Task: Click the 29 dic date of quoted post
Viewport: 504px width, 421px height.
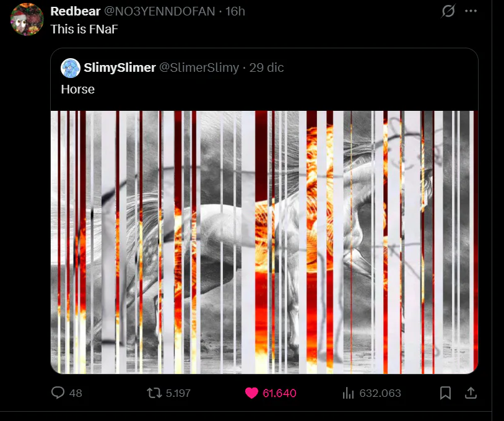Action: (x=266, y=67)
